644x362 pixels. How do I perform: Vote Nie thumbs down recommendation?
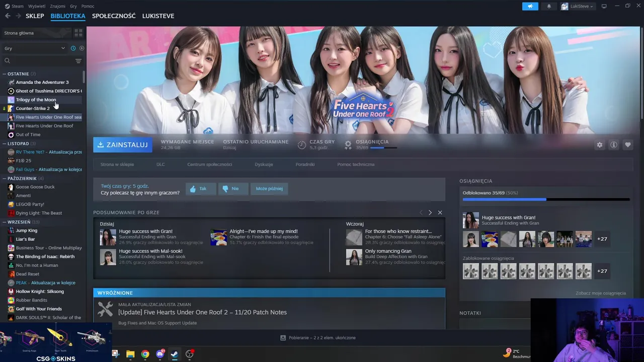pos(233,189)
